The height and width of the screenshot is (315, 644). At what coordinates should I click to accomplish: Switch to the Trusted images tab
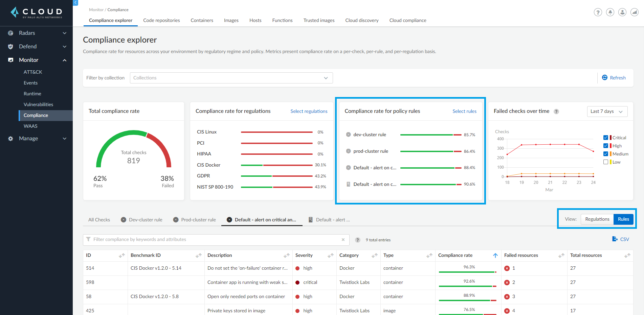[x=319, y=20]
